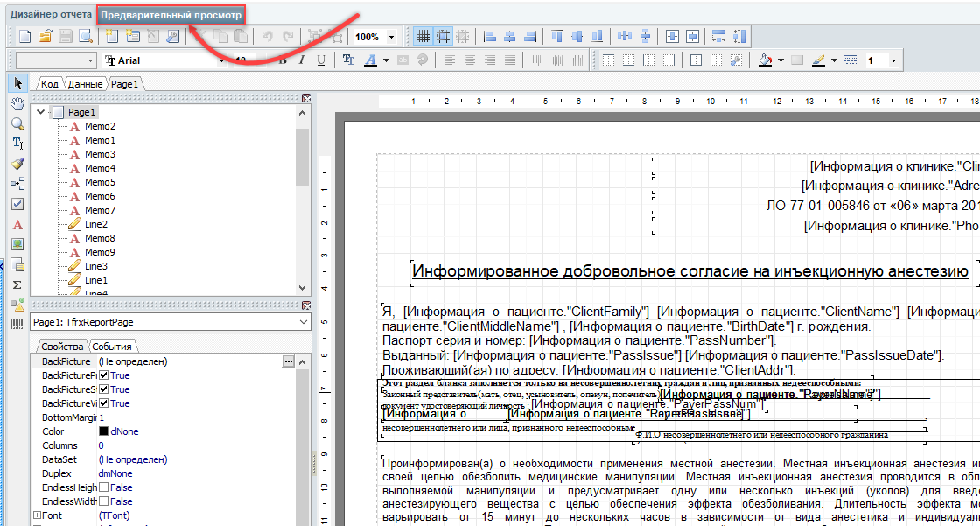Select Memo5 in the report tree
Image resolution: width=980 pixels, height=526 pixels.
100,182
